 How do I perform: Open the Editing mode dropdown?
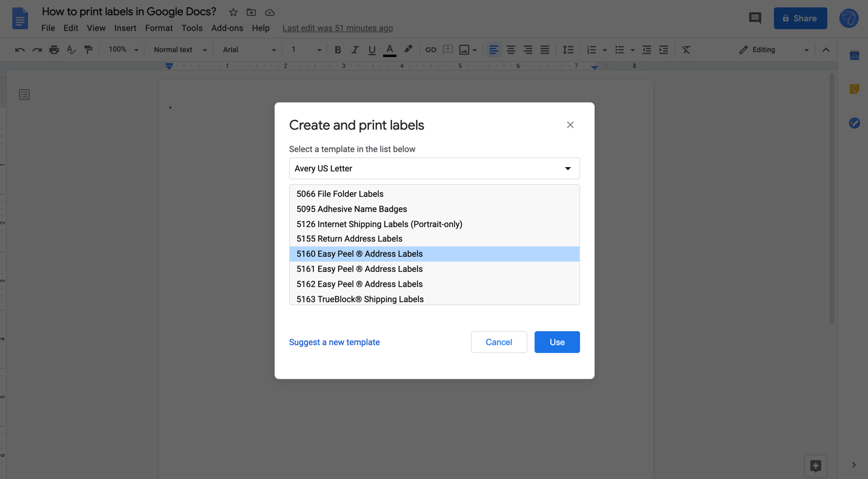pyautogui.click(x=774, y=50)
